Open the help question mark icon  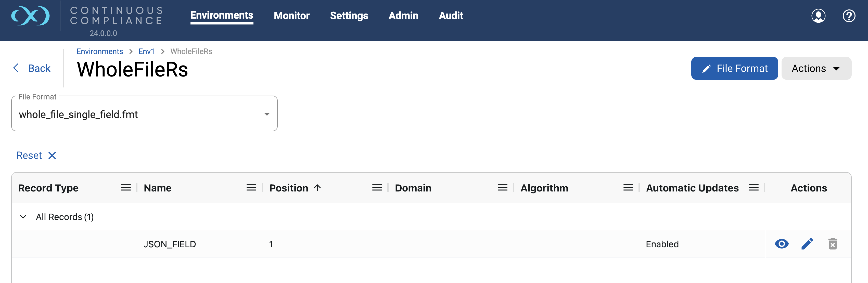click(x=848, y=16)
